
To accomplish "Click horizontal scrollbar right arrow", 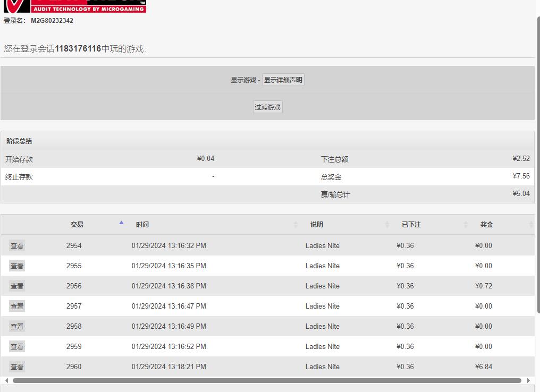I will 529,380.
